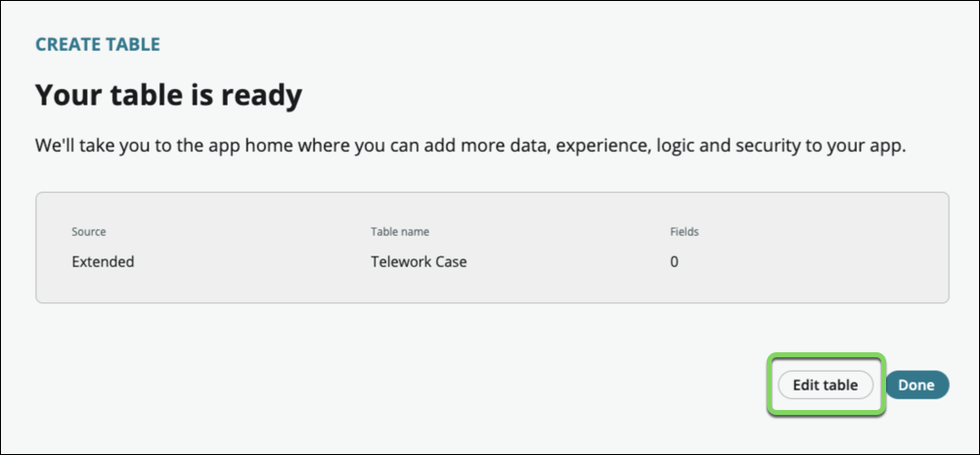Click the word 'ready' in the title
This screenshot has height=455, width=980.
coord(259,96)
